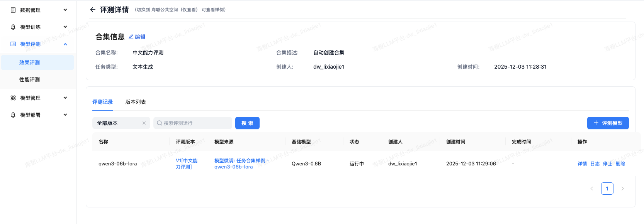Clear the 全部版本 filter with x icon
644x224 pixels.
click(x=144, y=123)
